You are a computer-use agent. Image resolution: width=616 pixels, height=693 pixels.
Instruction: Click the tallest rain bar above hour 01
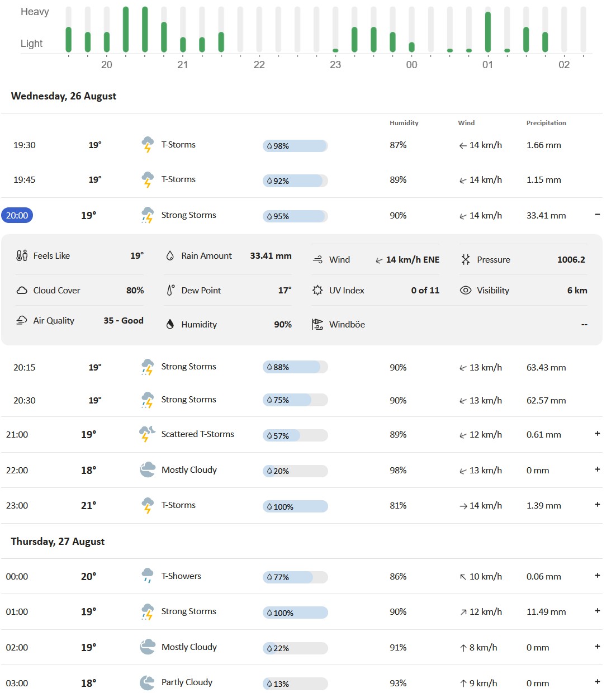pyautogui.click(x=488, y=32)
